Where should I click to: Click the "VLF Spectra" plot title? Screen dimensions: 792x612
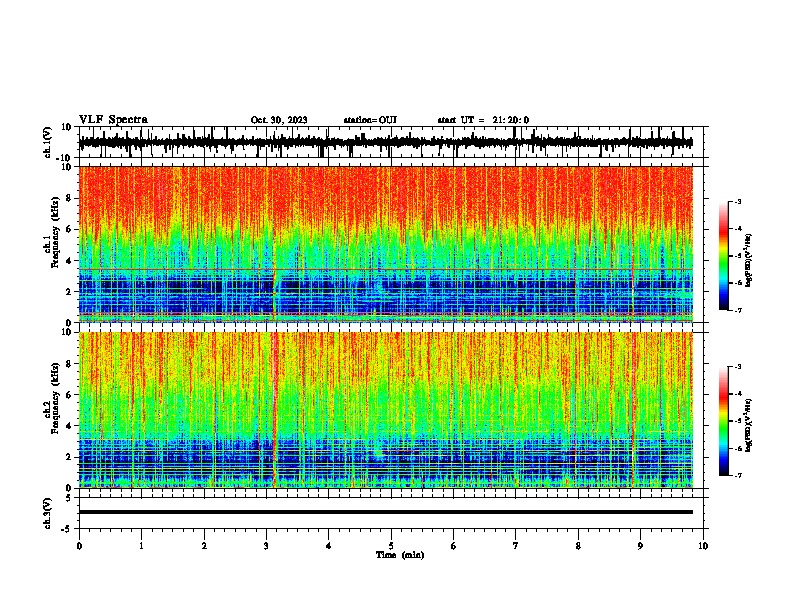pos(113,120)
